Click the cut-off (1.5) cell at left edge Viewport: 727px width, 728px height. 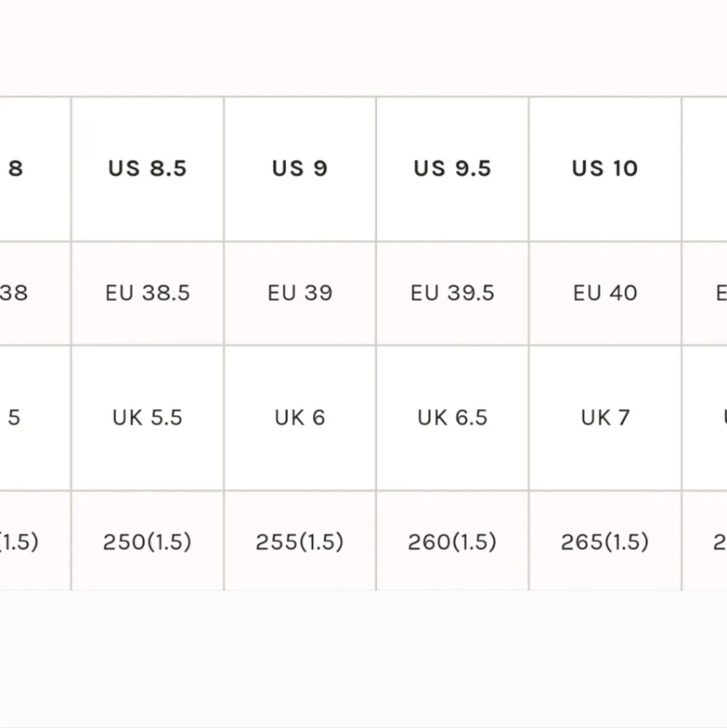click(x=35, y=542)
